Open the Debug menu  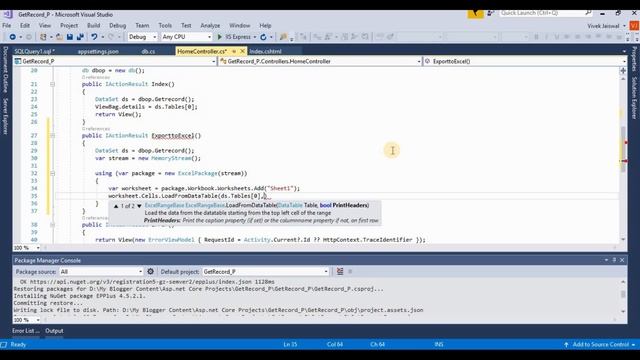(118, 25)
